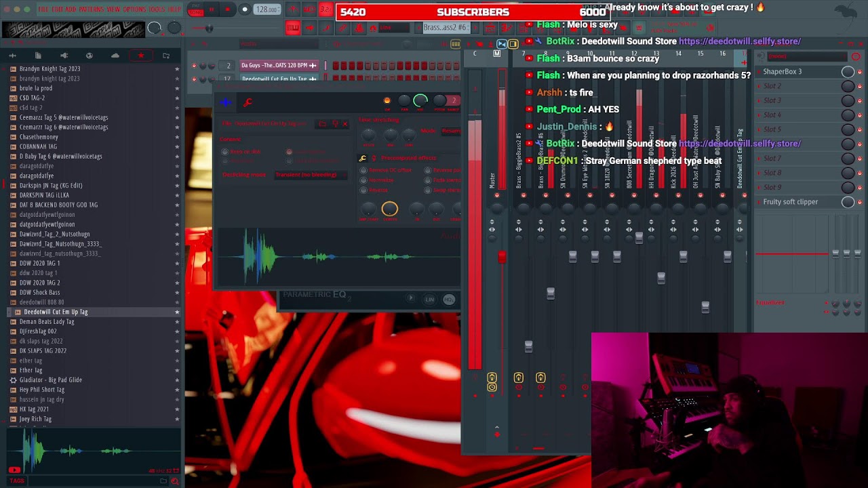Image resolution: width=868 pixels, height=488 pixels.
Task: Open the blue waveform tab in channel settings
Action: point(226,102)
